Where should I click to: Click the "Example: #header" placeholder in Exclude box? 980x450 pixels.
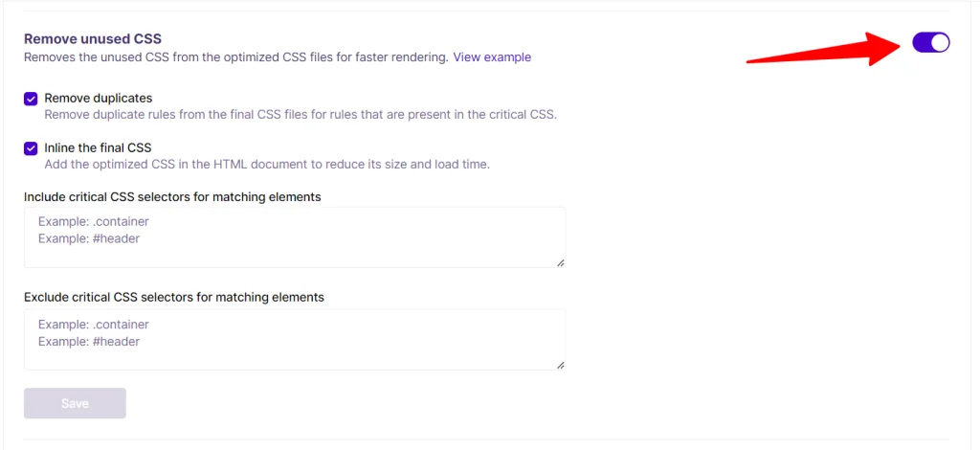pos(89,341)
